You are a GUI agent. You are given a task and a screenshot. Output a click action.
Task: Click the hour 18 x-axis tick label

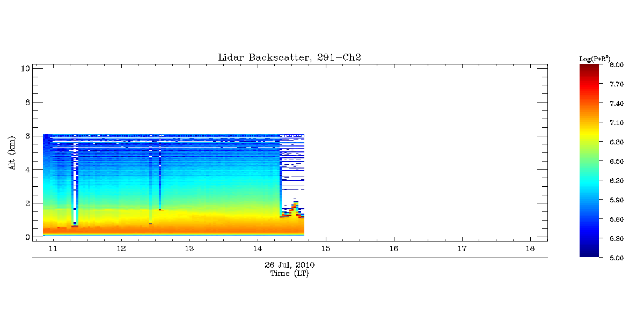pyautogui.click(x=530, y=248)
